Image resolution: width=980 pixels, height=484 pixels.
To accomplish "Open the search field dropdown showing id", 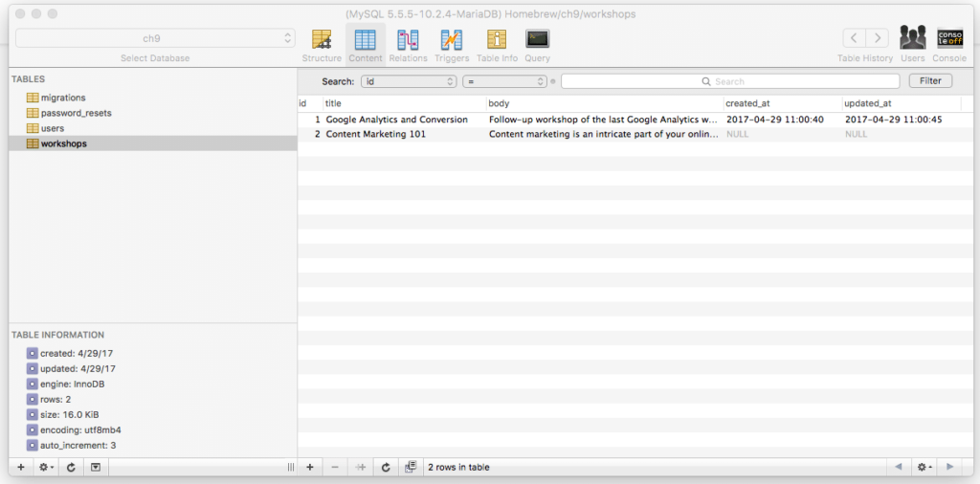I will coord(409,81).
